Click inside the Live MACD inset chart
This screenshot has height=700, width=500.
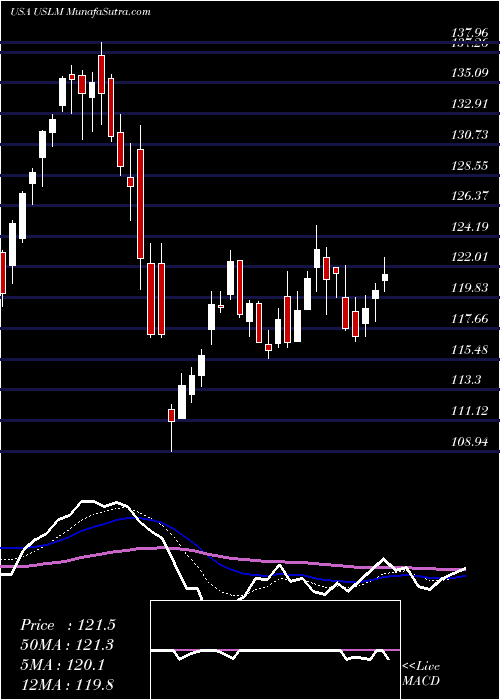pyautogui.click(x=275, y=650)
